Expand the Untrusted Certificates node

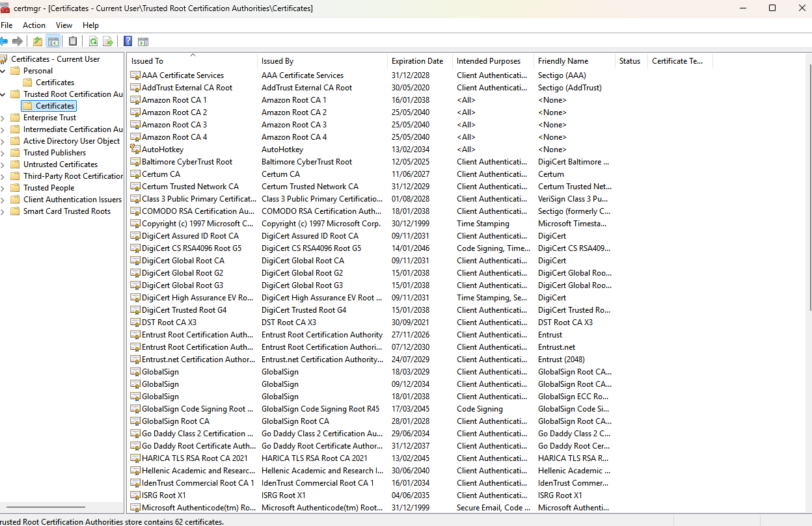coord(3,164)
